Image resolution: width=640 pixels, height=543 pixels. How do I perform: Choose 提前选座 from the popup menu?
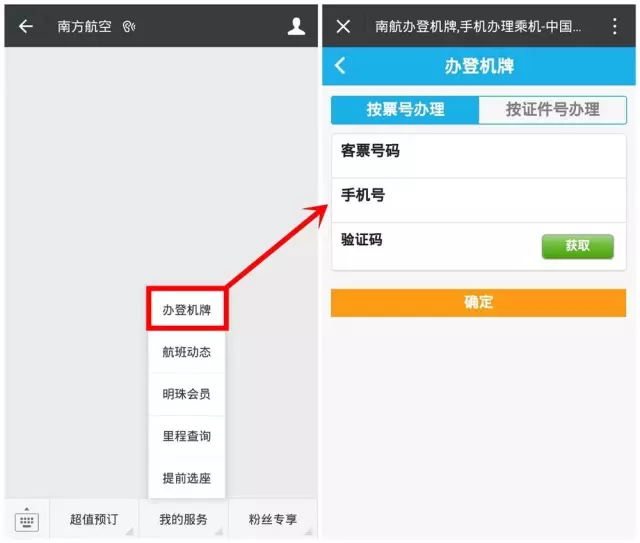coord(187,478)
